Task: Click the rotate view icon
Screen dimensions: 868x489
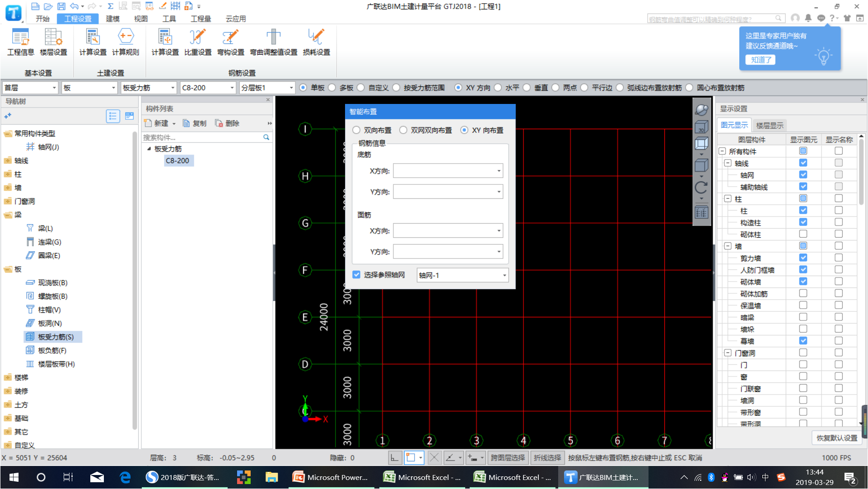Action: 701,187
